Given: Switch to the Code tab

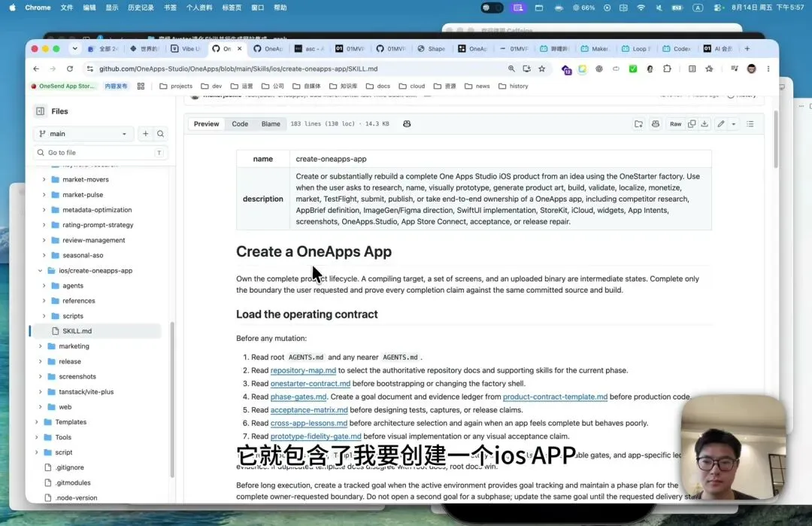Looking at the screenshot, I should coord(240,124).
